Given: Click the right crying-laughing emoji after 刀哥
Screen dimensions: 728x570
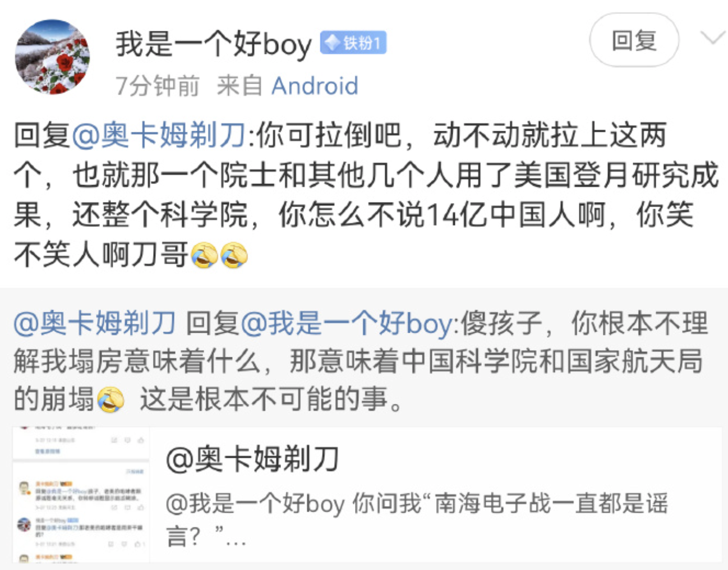Looking at the screenshot, I should pyautogui.click(x=234, y=255).
